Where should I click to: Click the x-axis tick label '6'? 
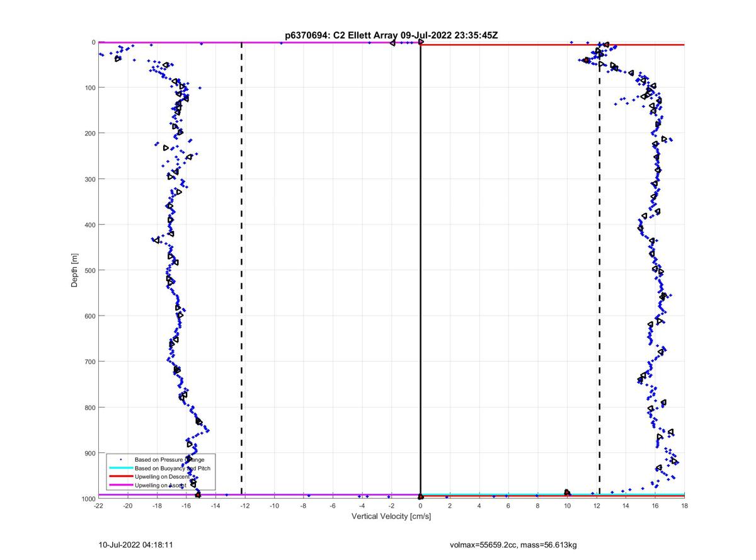click(508, 505)
